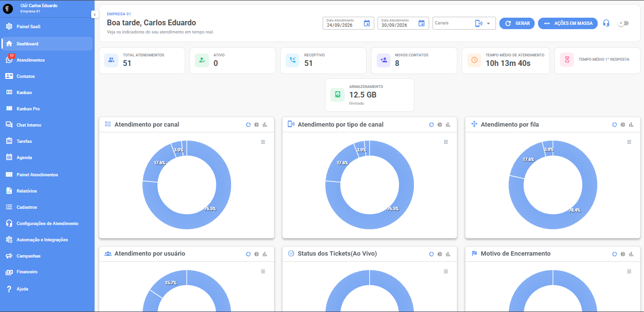The width and height of the screenshot is (644, 312).
Task: Click the Armazenamento storage icon
Action: pyautogui.click(x=338, y=95)
